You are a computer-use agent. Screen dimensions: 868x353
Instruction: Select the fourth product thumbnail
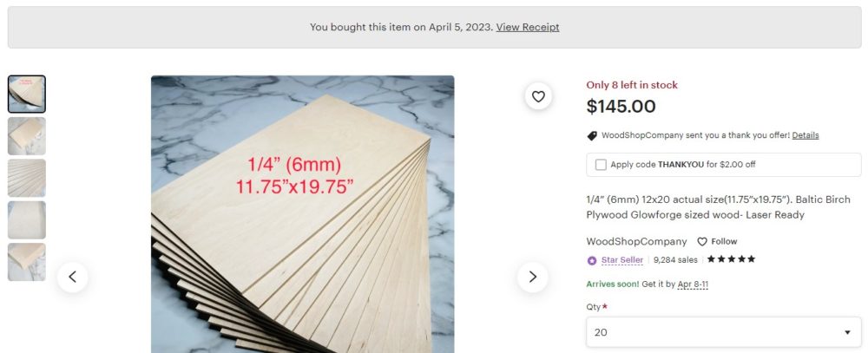(x=27, y=220)
